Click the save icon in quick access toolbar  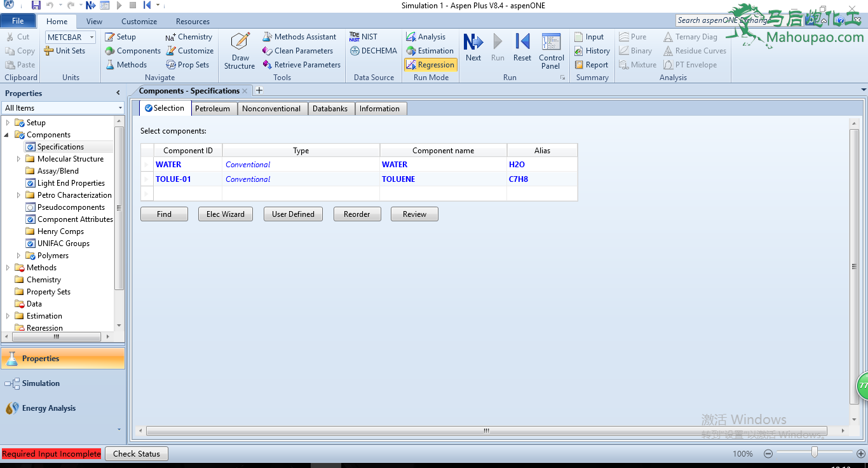[x=36, y=5]
